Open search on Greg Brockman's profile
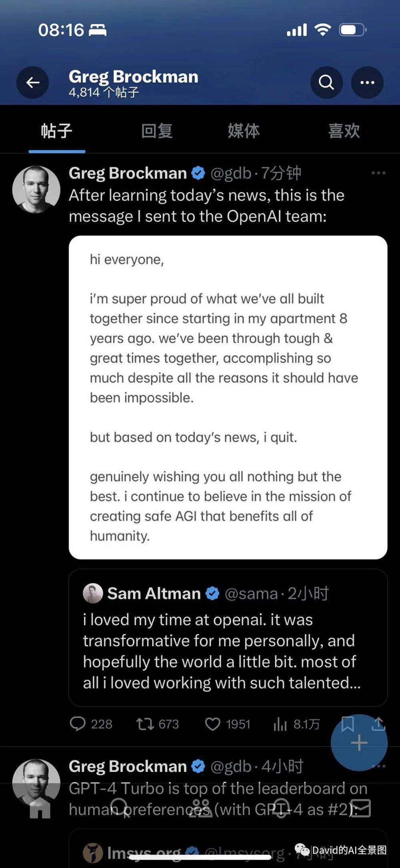Image resolution: width=400 pixels, height=868 pixels. point(326,82)
